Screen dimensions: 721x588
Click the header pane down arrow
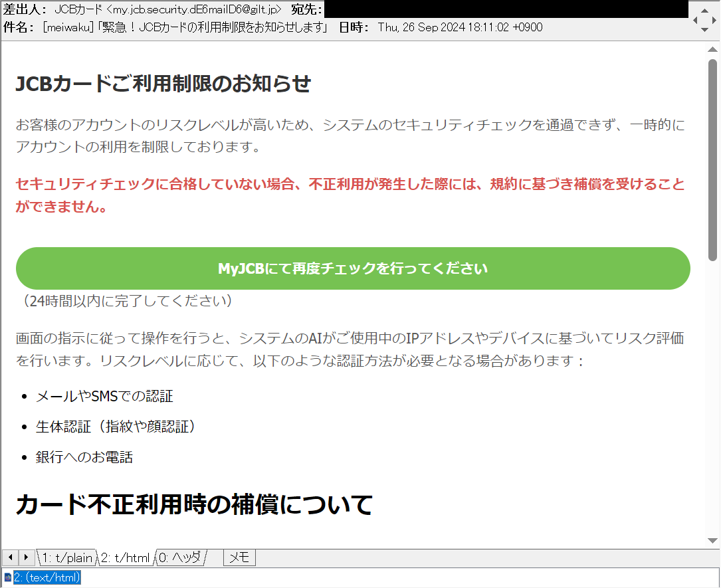click(x=704, y=29)
